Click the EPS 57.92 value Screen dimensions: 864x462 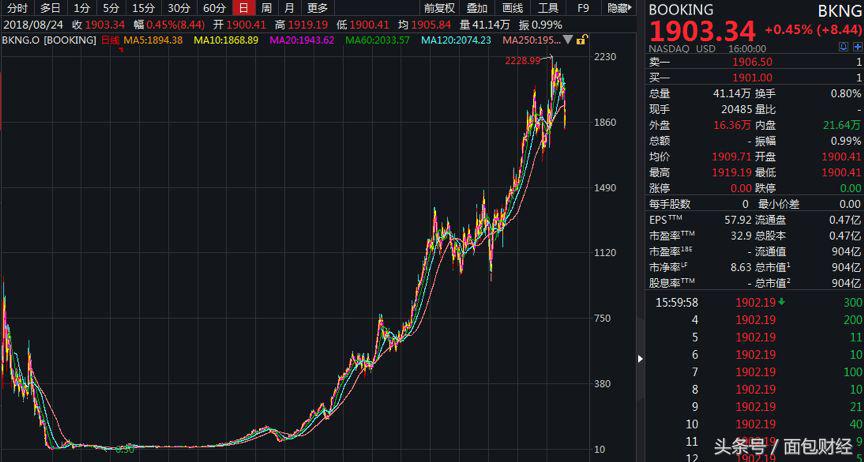click(x=738, y=220)
